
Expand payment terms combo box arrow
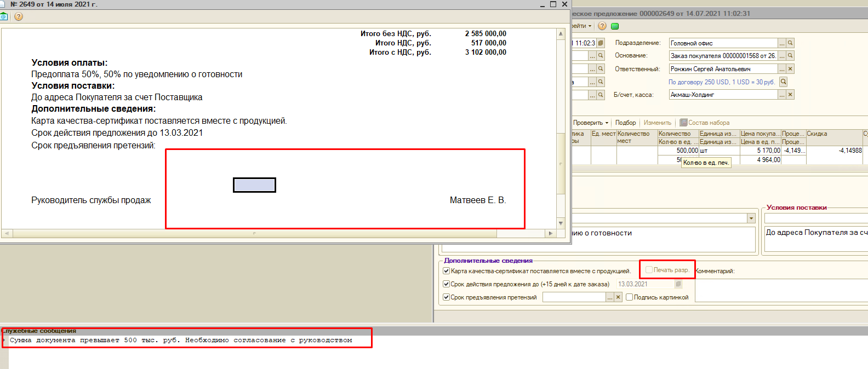751,218
